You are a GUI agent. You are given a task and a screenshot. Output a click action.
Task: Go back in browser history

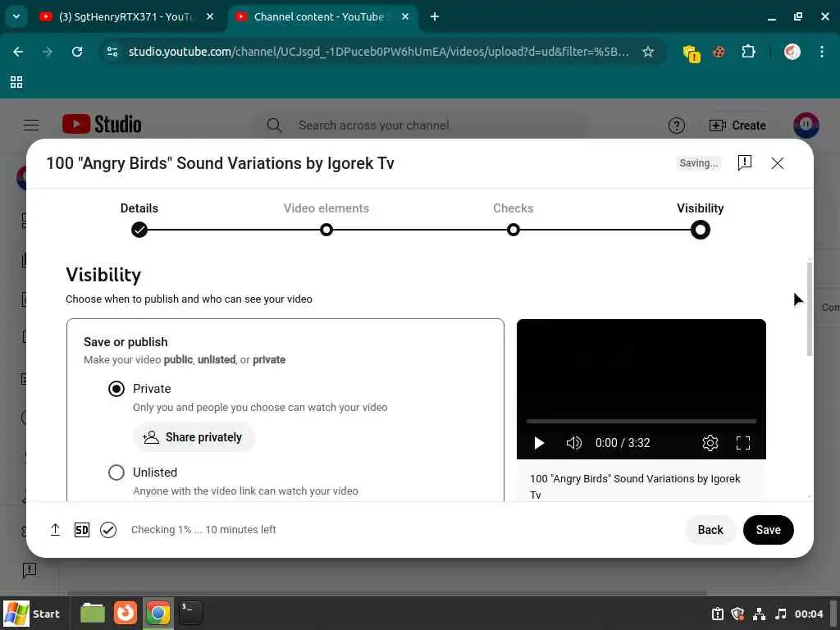(18, 52)
